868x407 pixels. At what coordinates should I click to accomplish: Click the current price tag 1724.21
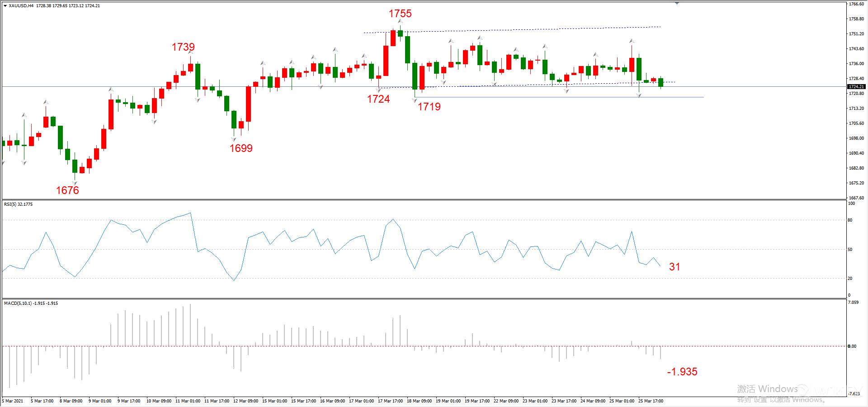point(856,86)
